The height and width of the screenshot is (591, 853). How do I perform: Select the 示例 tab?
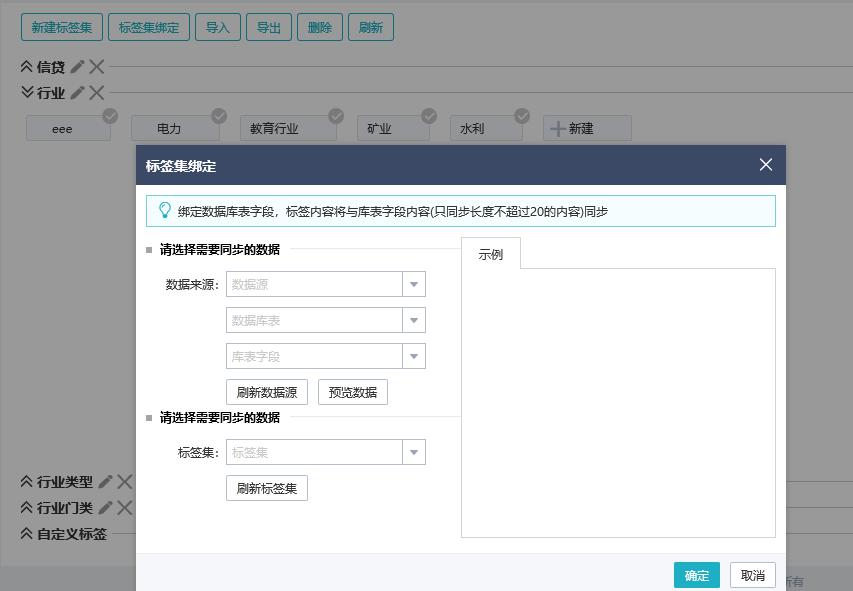(x=491, y=254)
